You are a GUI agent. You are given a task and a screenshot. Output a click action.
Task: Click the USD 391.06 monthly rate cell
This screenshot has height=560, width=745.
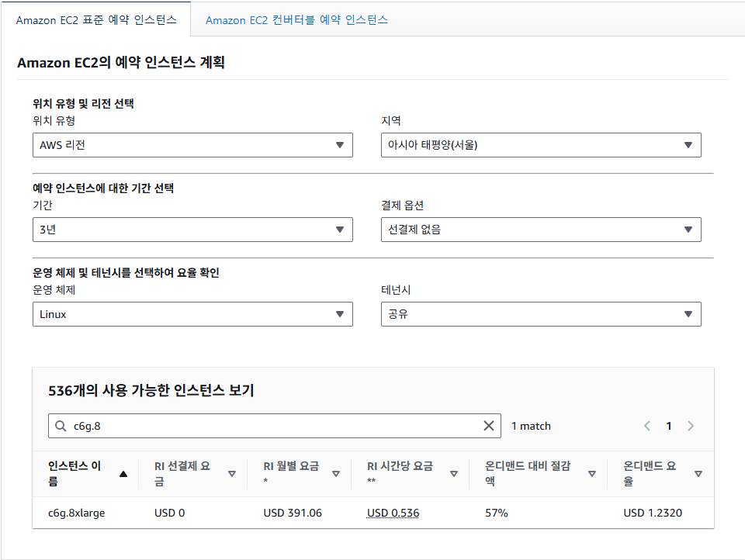[293, 513]
